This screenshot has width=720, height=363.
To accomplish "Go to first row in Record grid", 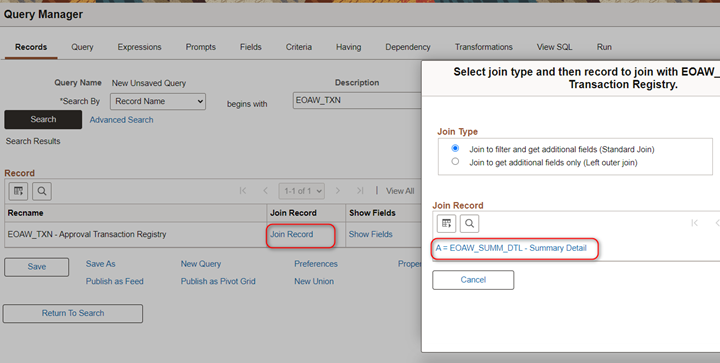I will [243, 190].
